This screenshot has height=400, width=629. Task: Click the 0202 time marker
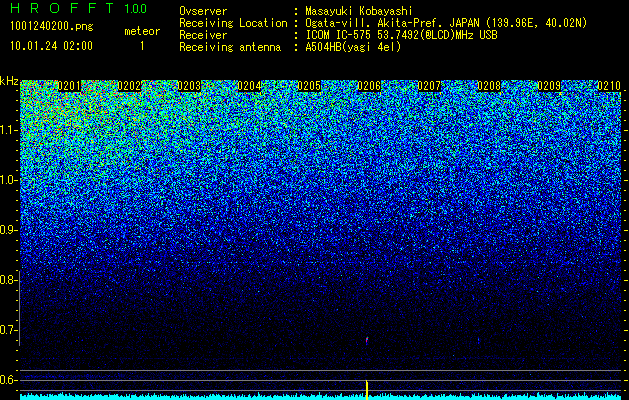tap(129, 86)
